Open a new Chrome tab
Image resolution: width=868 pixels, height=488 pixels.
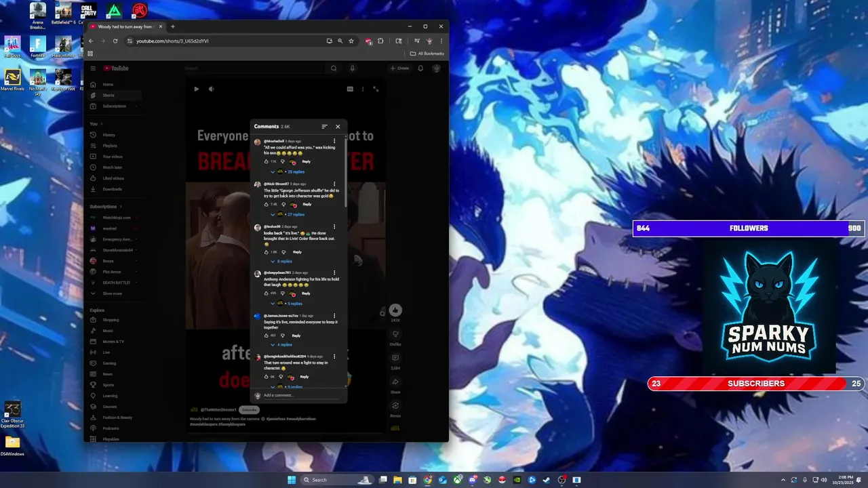point(173,26)
